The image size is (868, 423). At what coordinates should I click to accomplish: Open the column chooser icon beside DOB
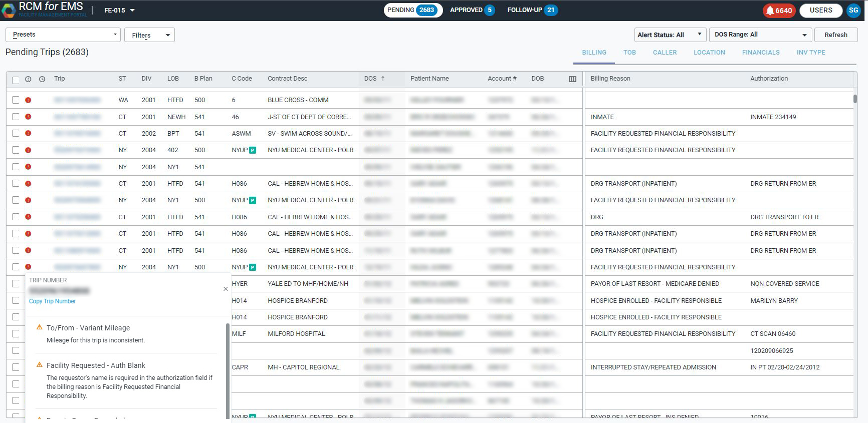(572, 79)
